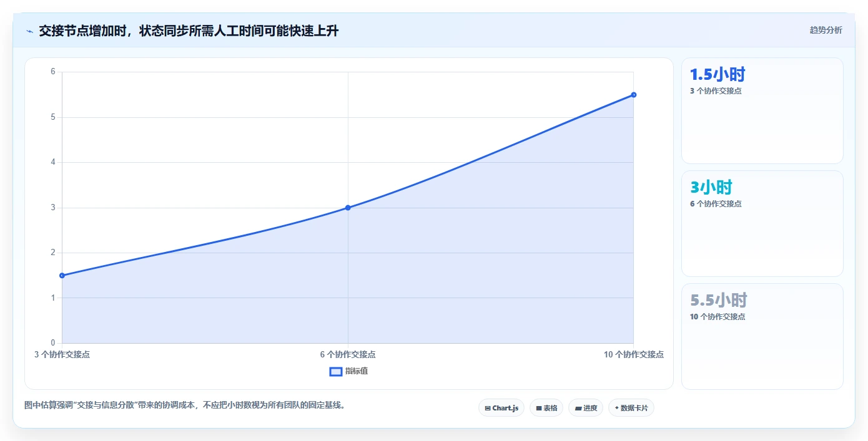Click the card subtitle 6 个协作交接点

coord(716,204)
